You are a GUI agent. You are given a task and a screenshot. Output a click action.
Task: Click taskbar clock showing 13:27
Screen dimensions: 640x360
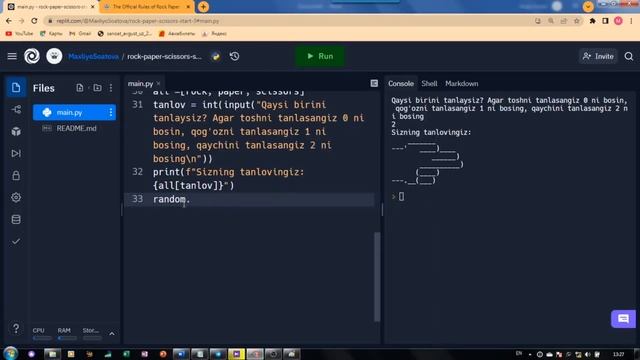click(618, 354)
